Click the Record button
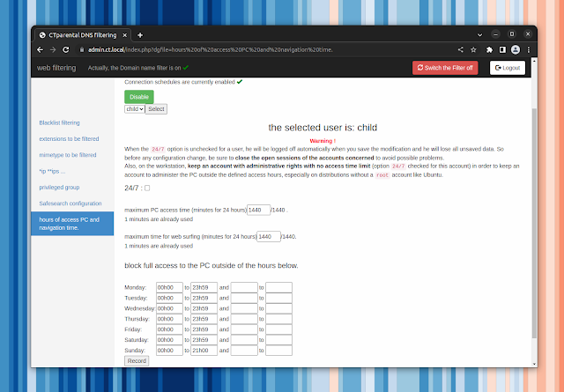564x392 pixels. point(137,360)
